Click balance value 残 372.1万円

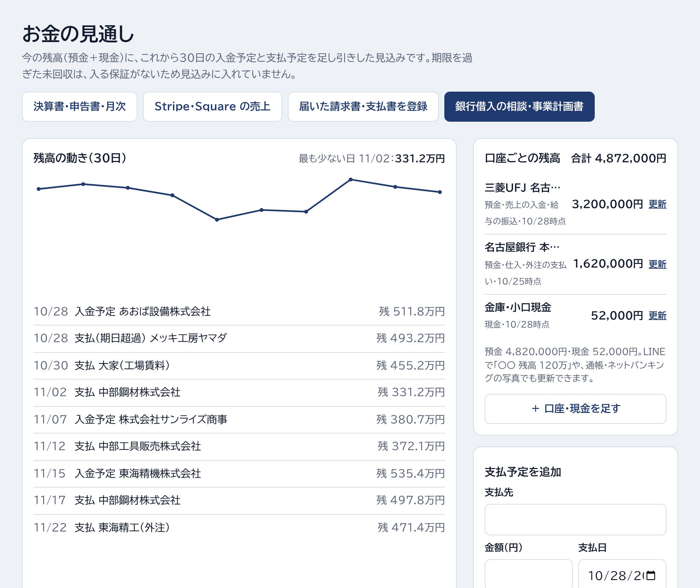[411, 446]
